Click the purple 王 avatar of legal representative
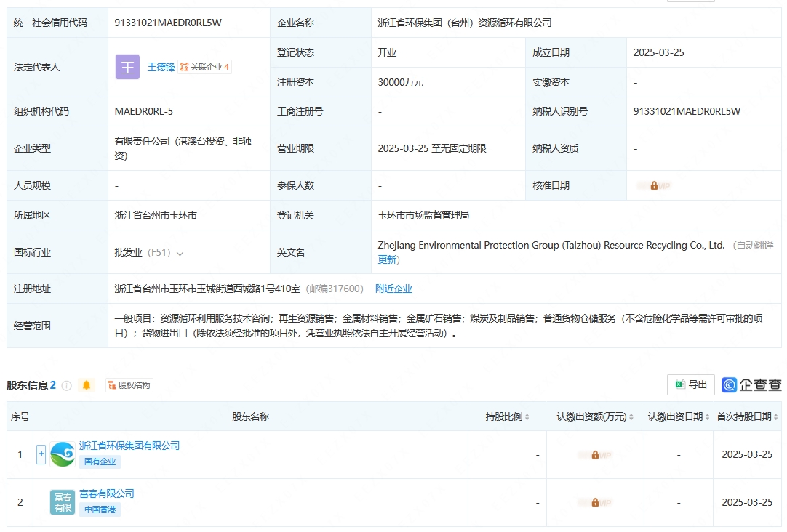This screenshot has width=787, height=532. point(127,67)
